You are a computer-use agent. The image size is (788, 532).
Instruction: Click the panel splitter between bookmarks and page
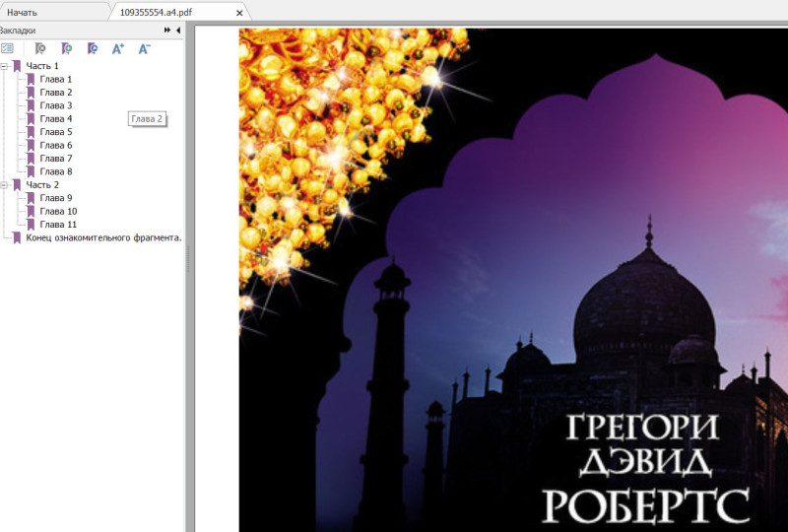click(x=187, y=256)
